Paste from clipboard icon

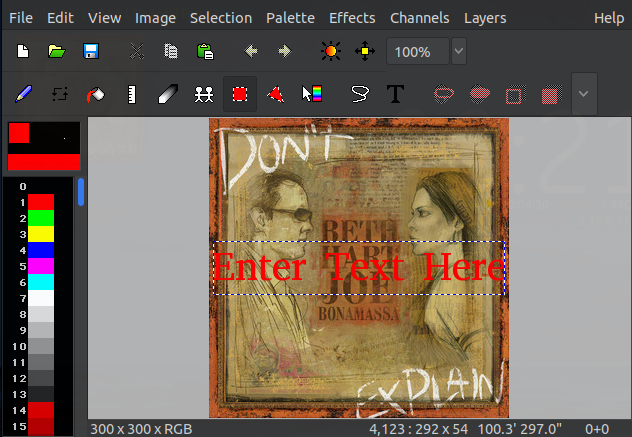(205, 51)
